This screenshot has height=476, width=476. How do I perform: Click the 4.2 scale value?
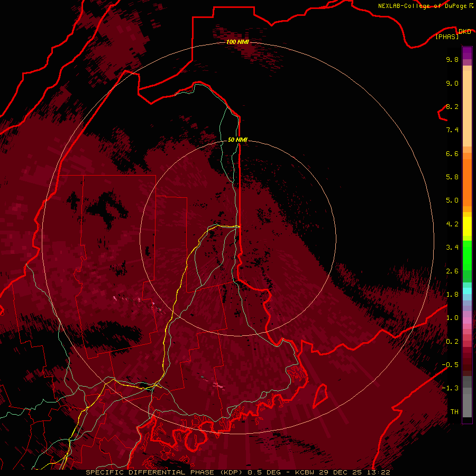coord(452,224)
